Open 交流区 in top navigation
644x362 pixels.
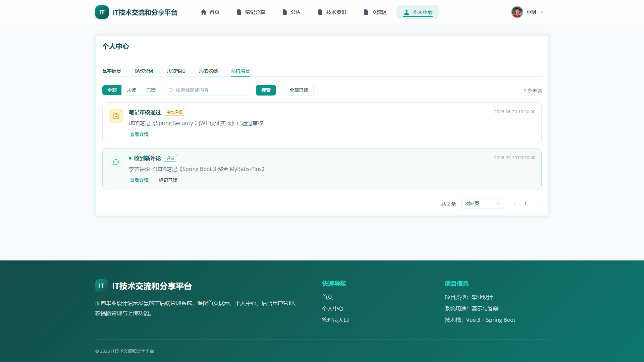click(375, 12)
